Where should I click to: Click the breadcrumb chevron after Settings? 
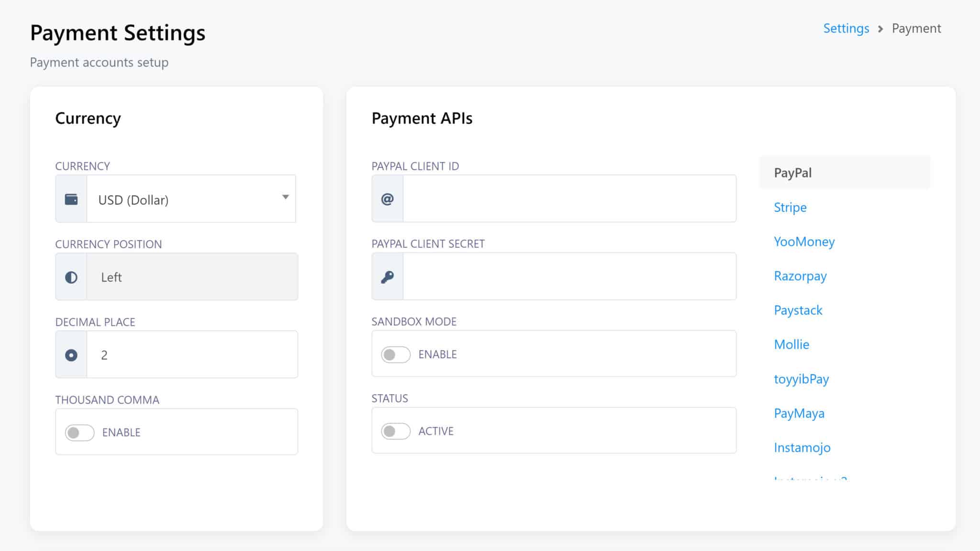coord(880,29)
